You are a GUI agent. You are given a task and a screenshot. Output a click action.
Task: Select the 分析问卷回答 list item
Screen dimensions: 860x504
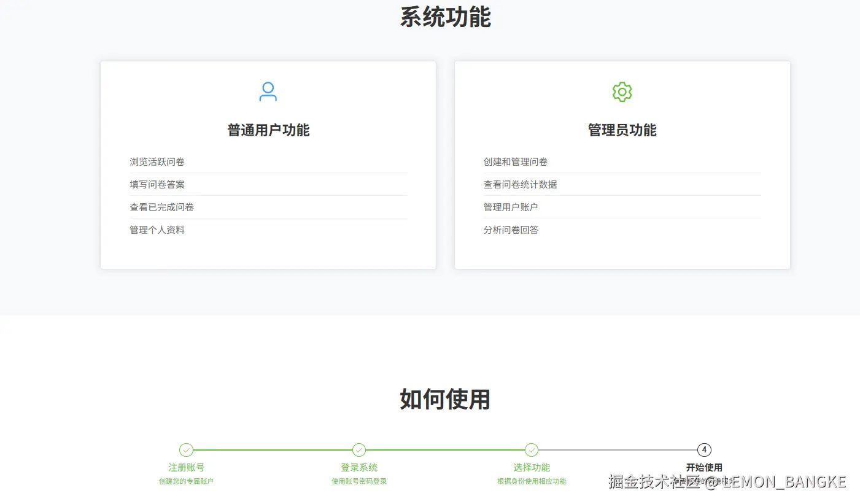pos(622,230)
